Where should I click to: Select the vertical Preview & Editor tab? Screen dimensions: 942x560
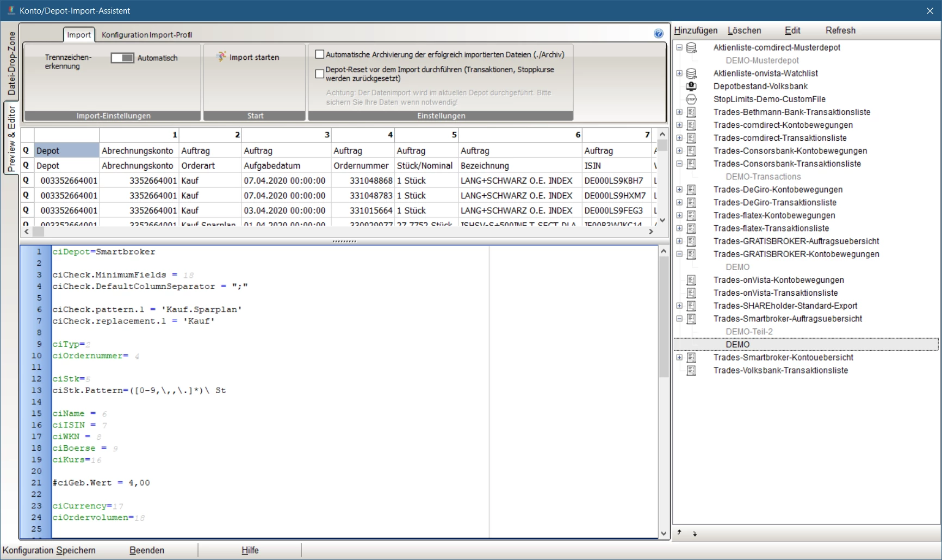pyautogui.click(x=11, y=138)
